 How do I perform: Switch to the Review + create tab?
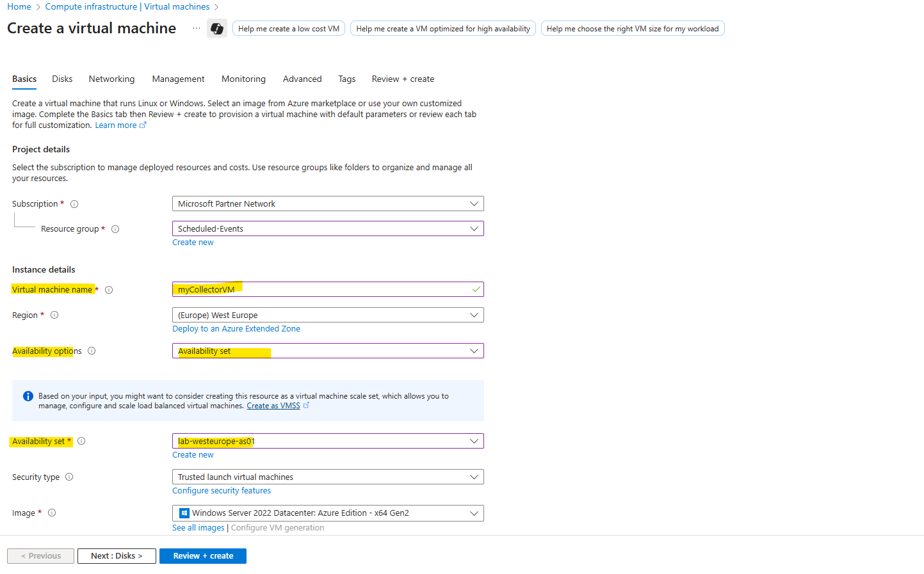click(x=403, y=79)
